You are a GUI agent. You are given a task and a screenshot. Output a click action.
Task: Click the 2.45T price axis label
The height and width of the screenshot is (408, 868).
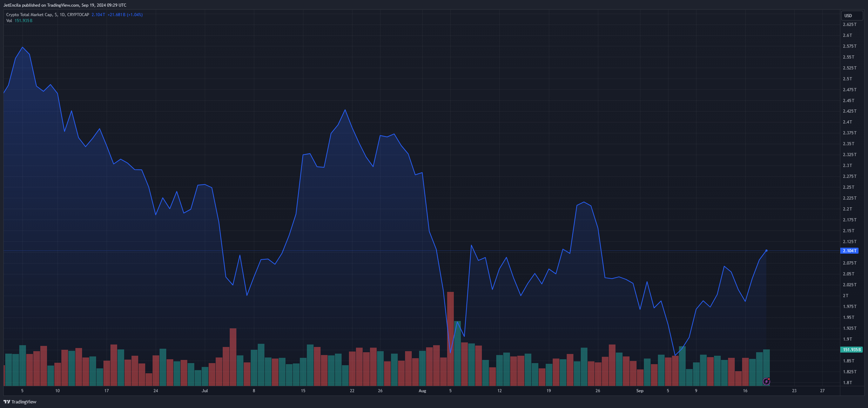click(x=849, y=101)
